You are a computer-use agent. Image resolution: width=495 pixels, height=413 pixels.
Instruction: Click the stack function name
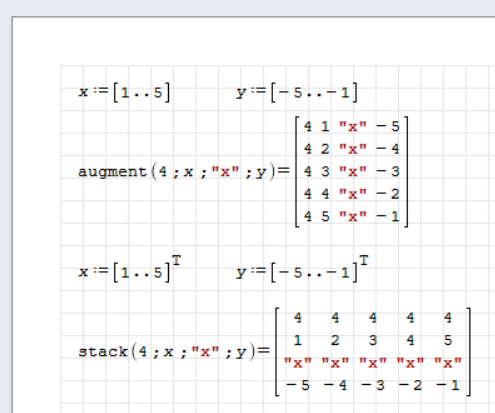pos(103,352)
